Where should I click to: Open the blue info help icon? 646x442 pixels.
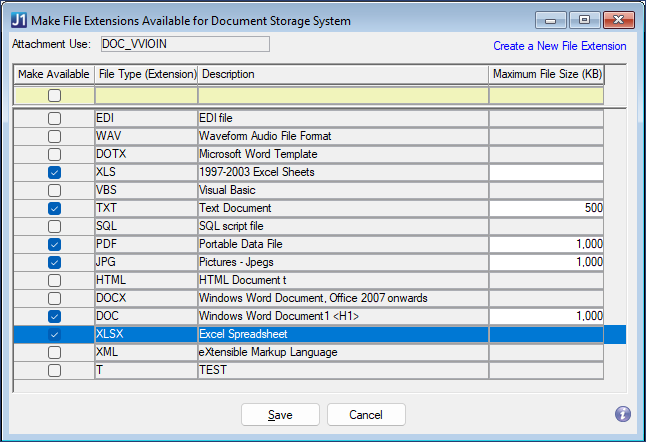point(623,414)
